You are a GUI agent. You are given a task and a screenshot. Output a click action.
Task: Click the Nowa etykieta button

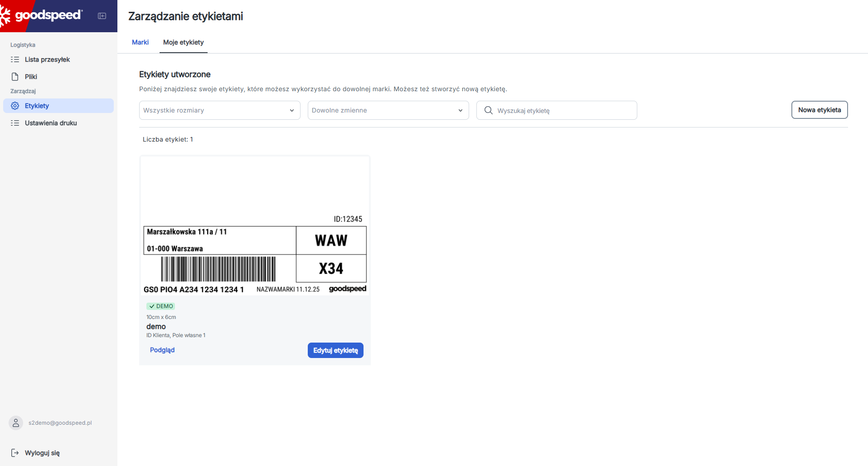click(820, 110)
